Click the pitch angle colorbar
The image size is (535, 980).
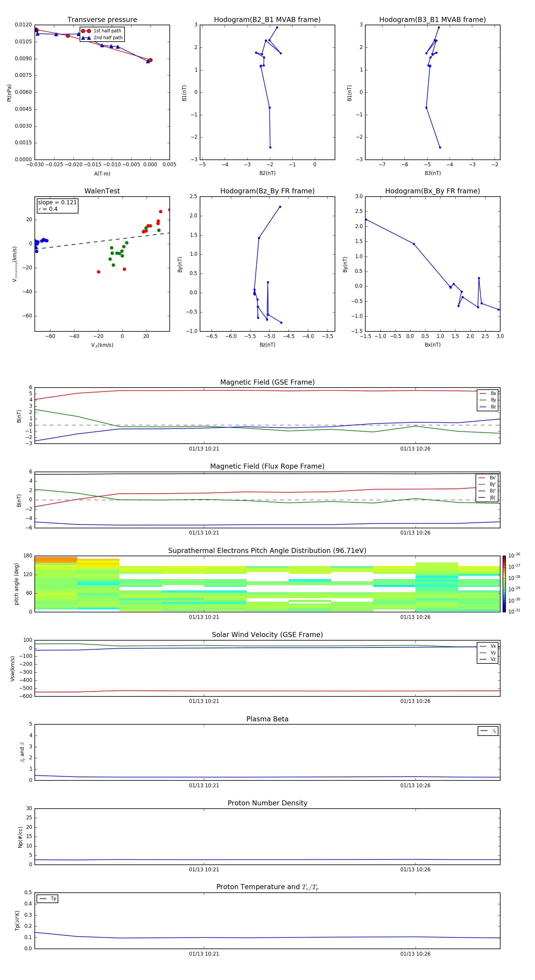(x=504, y=584)
